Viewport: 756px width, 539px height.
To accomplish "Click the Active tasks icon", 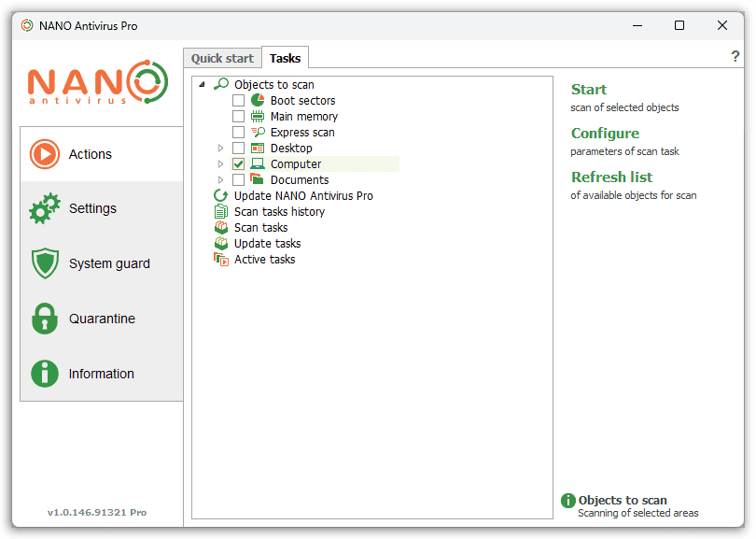I will pos(221,259).
